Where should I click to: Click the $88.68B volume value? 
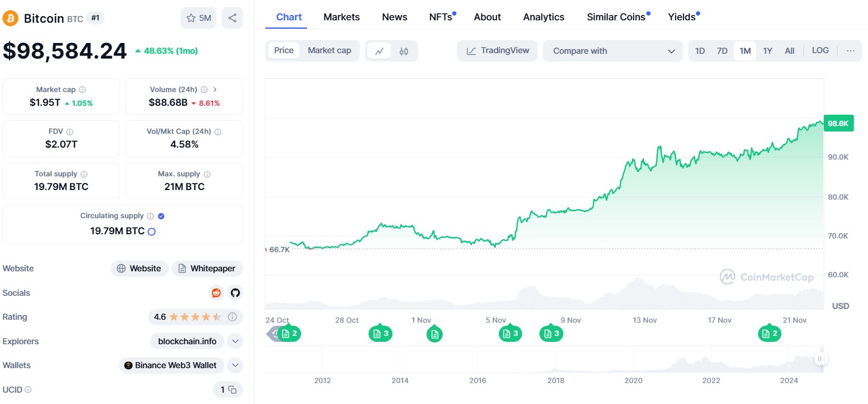[168, 102]
